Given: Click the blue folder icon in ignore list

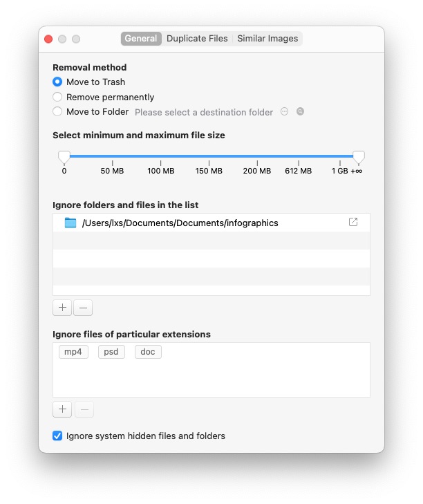Looking at the screenshot, I should (70, 223).
